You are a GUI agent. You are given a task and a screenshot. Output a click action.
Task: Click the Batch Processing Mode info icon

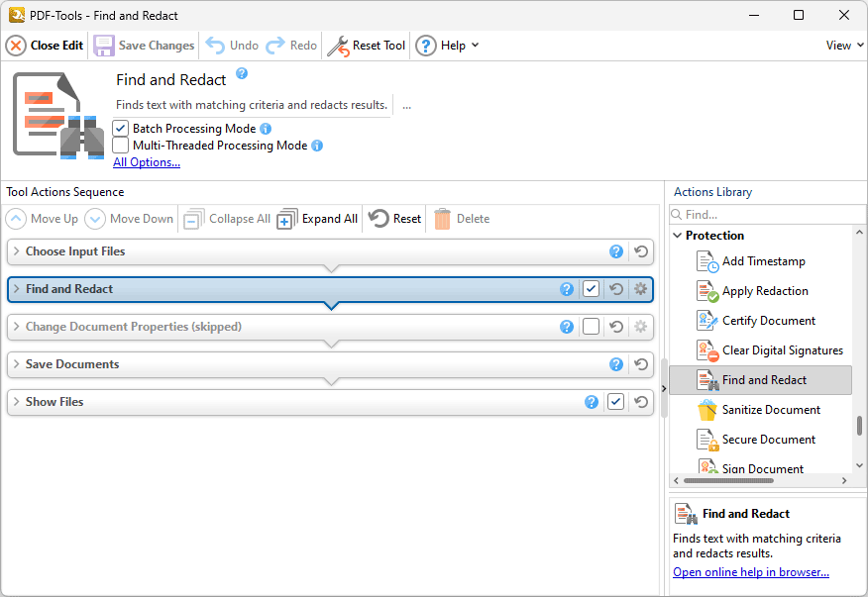pos(266,129)
